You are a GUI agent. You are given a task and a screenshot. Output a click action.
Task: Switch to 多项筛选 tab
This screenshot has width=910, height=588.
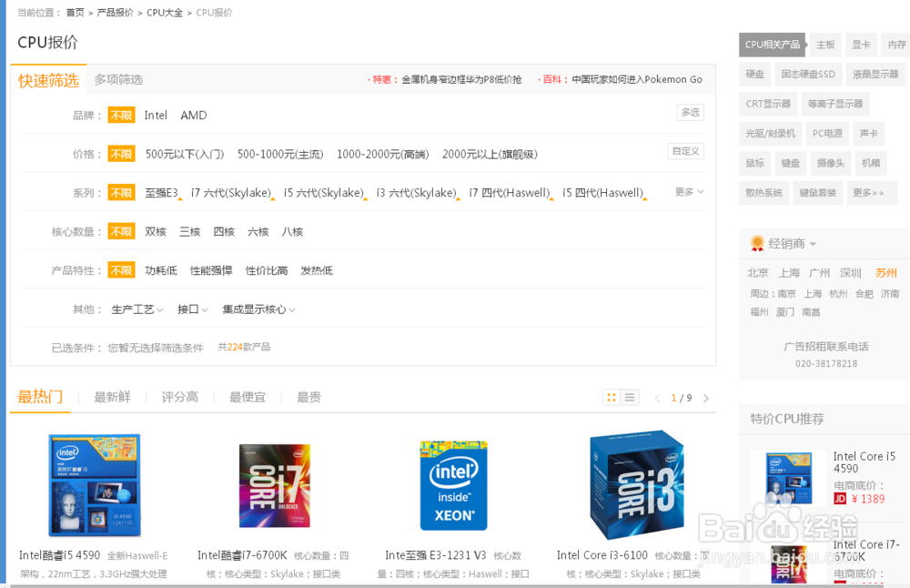pyautogui.click(x=118, y=79)
